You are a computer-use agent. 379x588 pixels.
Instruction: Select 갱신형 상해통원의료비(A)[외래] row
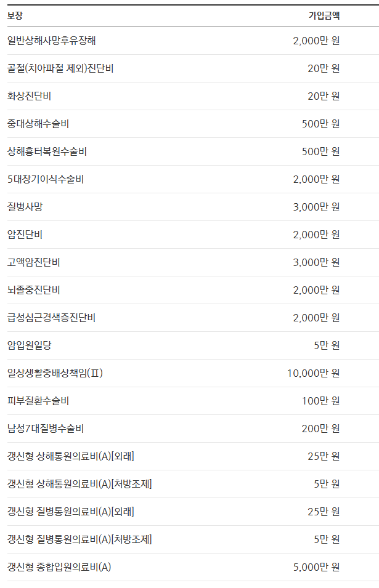click(193, 456)
